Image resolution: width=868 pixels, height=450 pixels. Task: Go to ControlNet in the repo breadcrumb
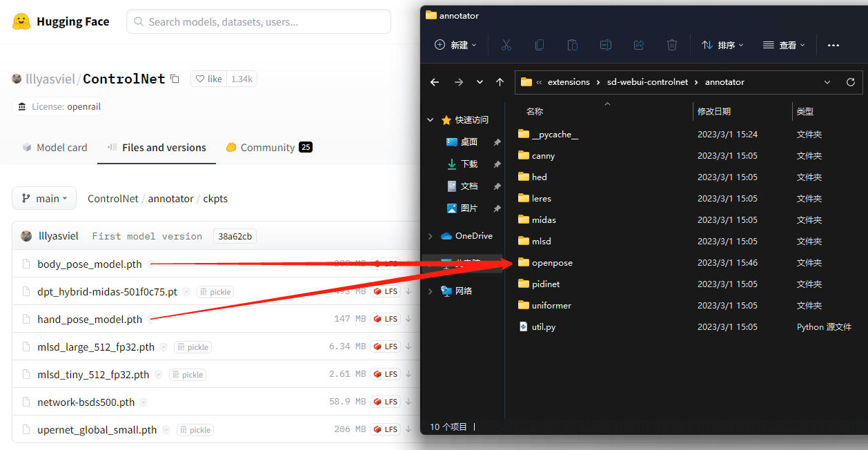point(113,199)
